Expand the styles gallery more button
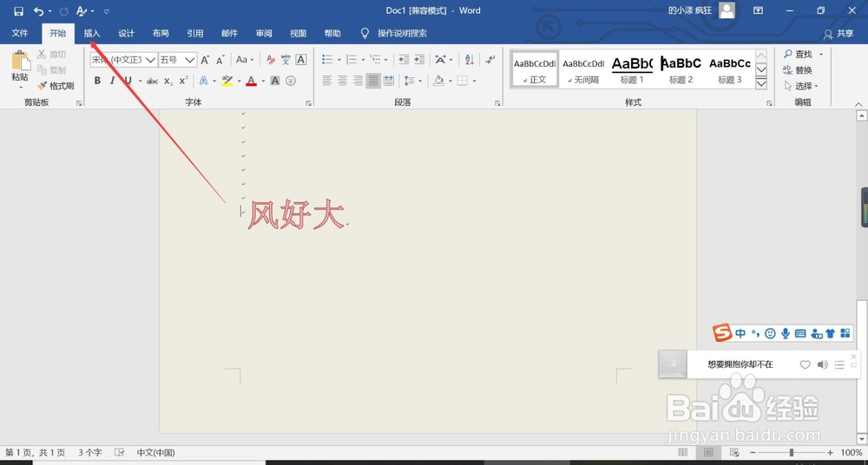Image resolution: width=868 pixels, height=465 pixels. coord(761,83)
